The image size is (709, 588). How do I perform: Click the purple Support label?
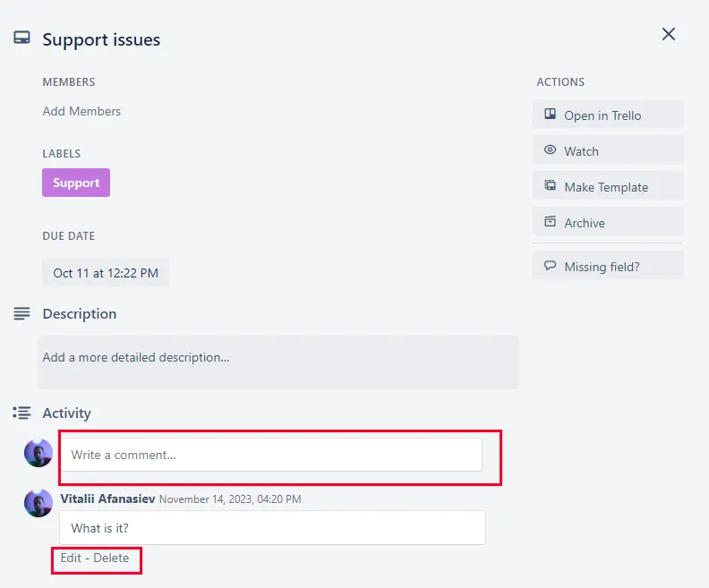click(76, 183)
